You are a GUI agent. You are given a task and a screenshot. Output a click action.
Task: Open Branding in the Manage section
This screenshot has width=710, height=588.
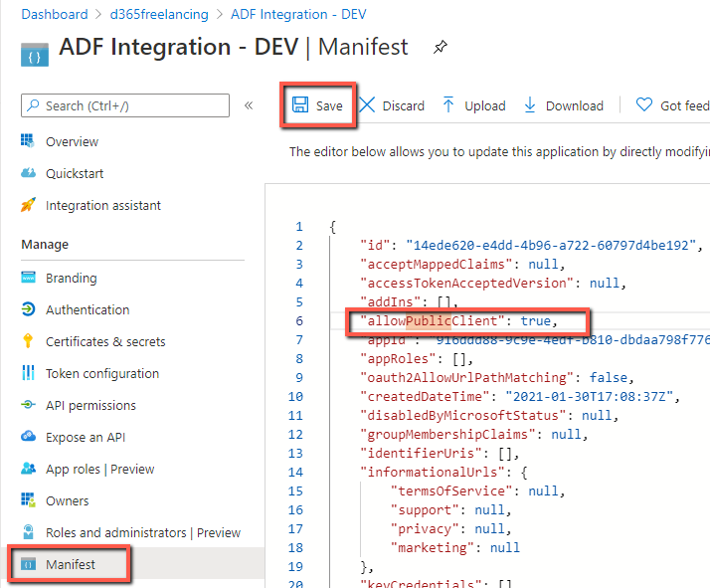point(71,278)
